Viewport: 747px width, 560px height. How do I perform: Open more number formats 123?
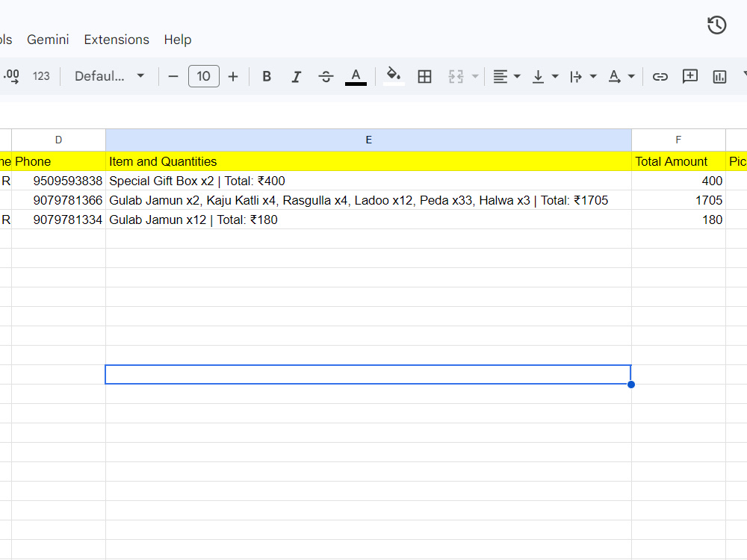pyautogui.click(x=41, y=76)
